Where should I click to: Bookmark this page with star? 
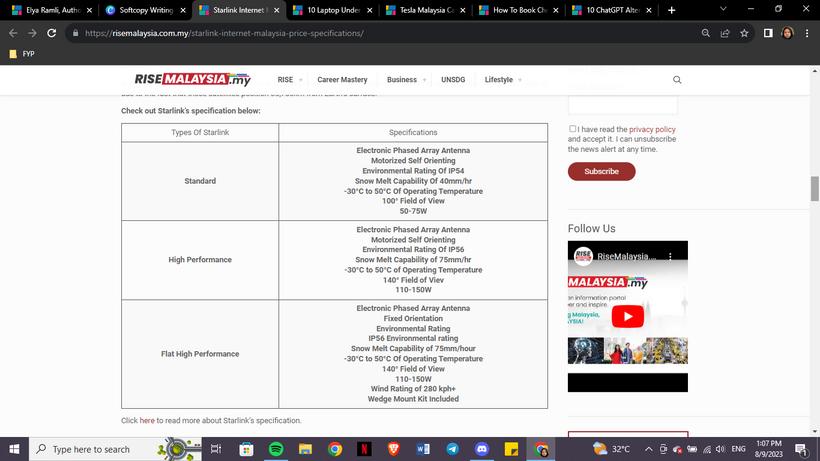[x=744, y=33]
